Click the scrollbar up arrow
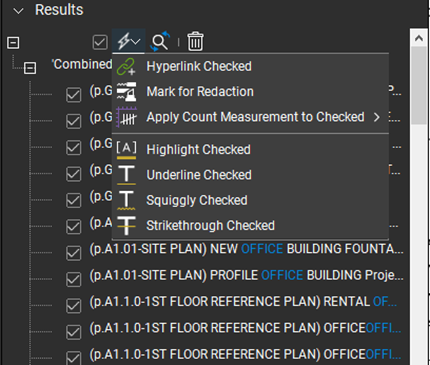Viewport: 430px width, 365px height. click(419, 38)
